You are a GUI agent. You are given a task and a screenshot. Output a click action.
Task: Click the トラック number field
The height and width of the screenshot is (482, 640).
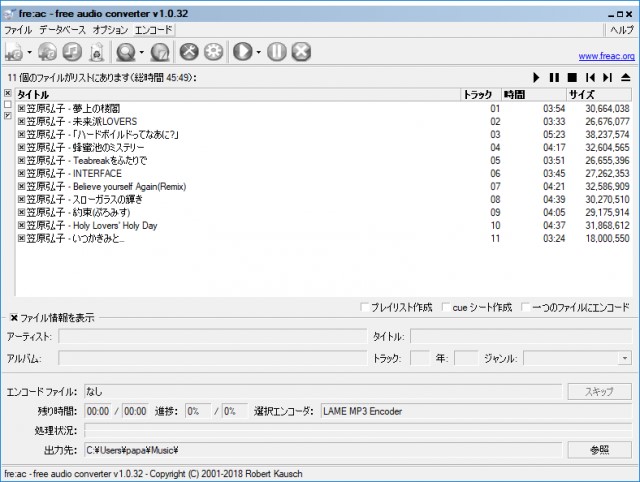[420, 358]
